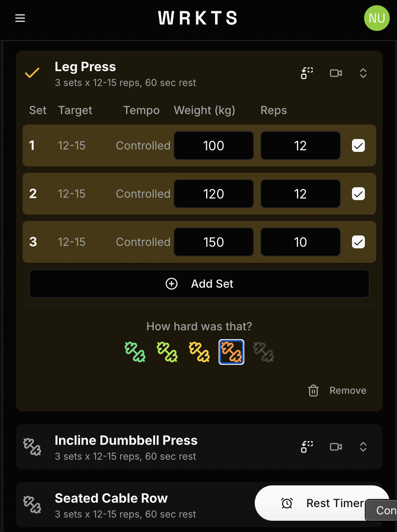
Task: Click the weight field showing 150
Action: 213,242
